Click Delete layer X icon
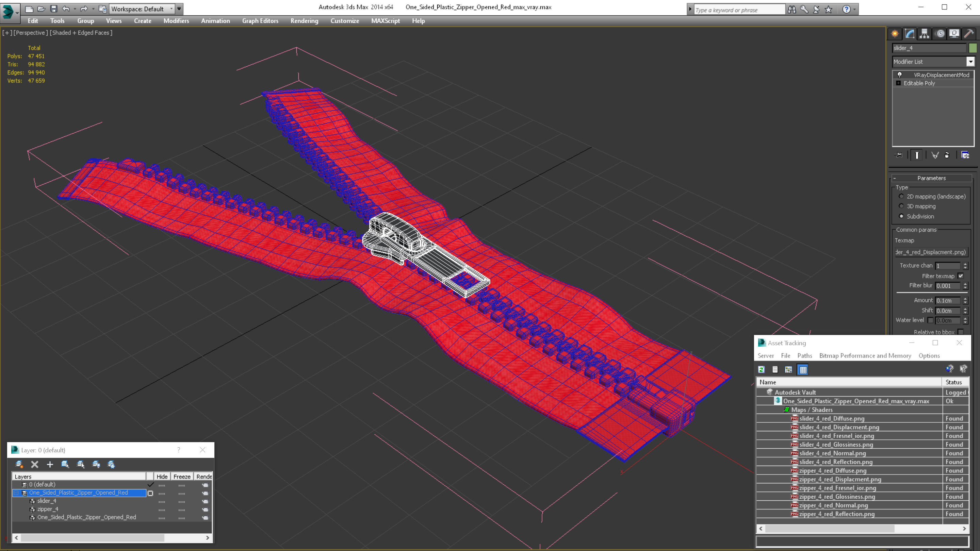Screen dimensions: 980x551 (x=35, y=464)
